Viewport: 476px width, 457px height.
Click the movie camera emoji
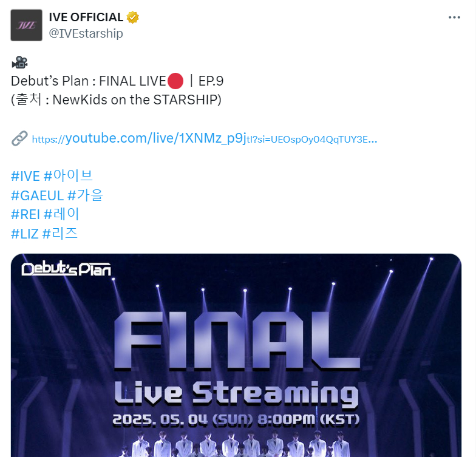(x=19, y=62)
